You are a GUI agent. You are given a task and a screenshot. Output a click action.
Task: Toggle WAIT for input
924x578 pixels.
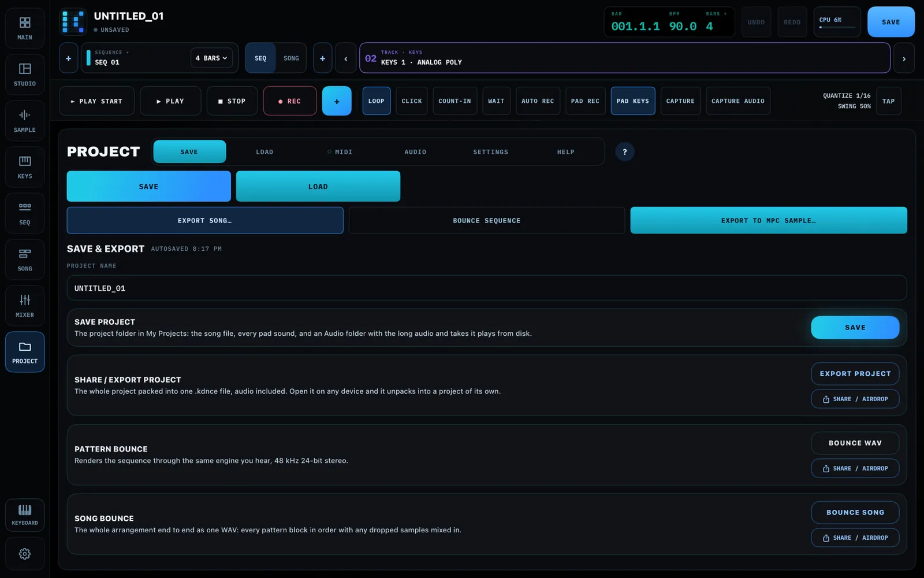[496, 101]
